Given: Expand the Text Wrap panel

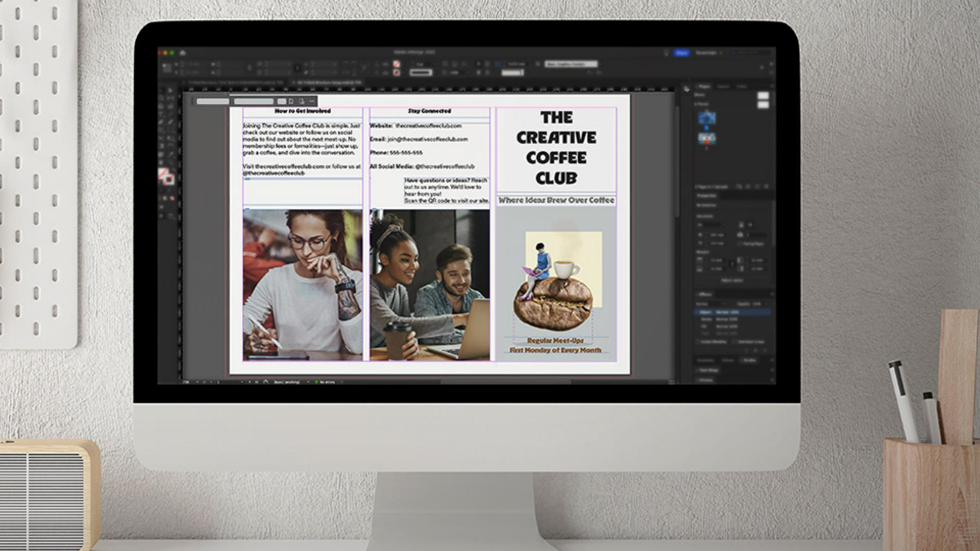Looking at the screenshot, I should 708,370.
